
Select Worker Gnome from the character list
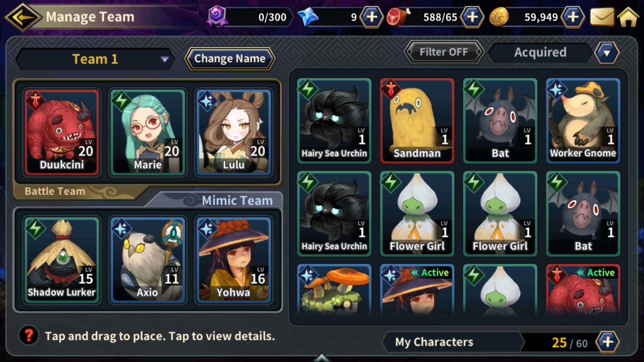point(583,121)
